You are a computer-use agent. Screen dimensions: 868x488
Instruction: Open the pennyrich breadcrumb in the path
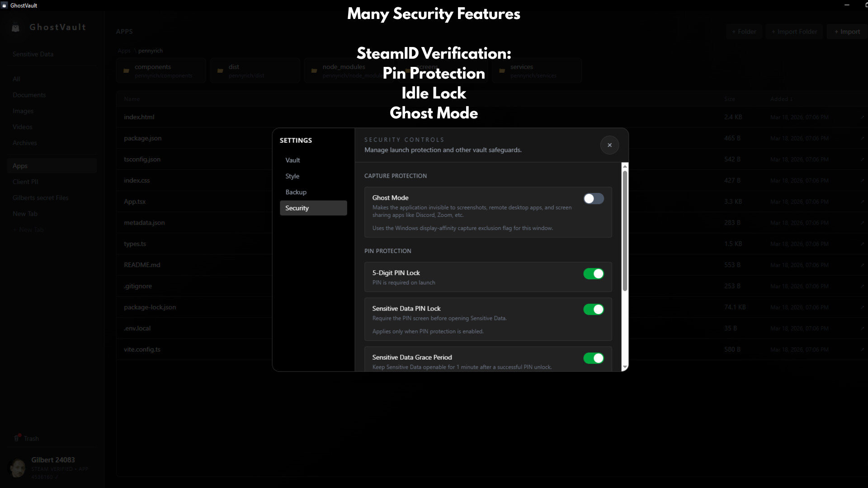pyautogui.click(x=151, y=51)
